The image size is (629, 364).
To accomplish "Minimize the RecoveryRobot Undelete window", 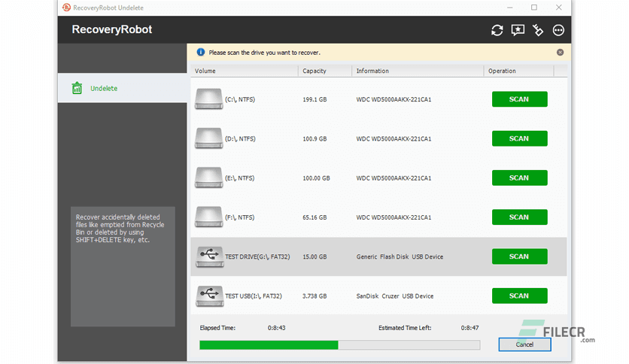I will click(x=510, y=8).
